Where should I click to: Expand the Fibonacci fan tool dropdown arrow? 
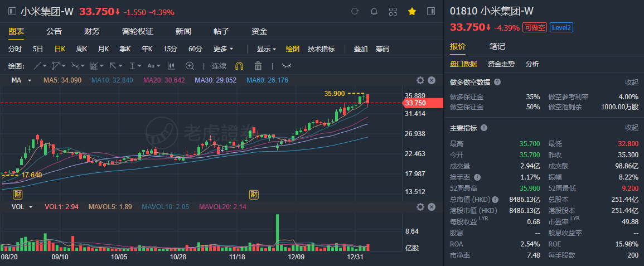(101, 66)
